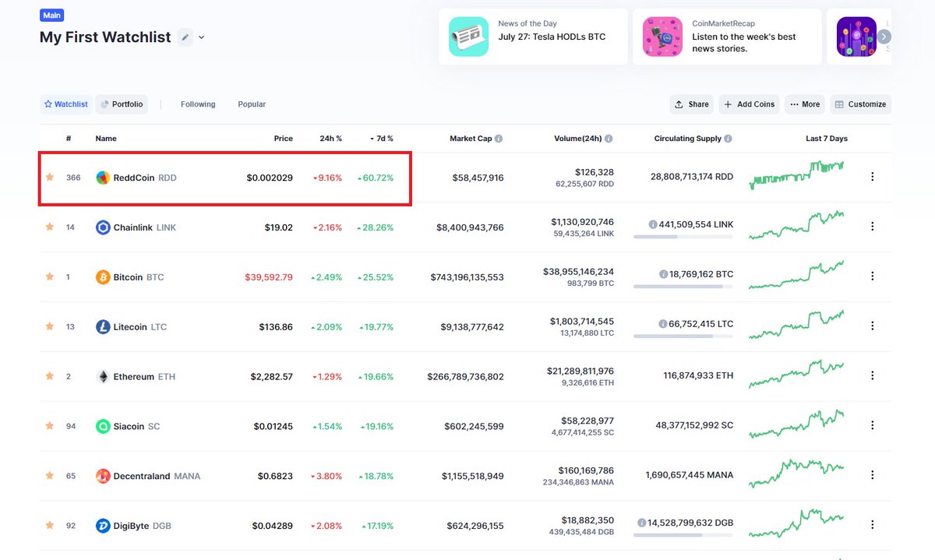Click the Share icon above the table
The image size is (935, 560).
pyautogui.click(x=690, y=104)
